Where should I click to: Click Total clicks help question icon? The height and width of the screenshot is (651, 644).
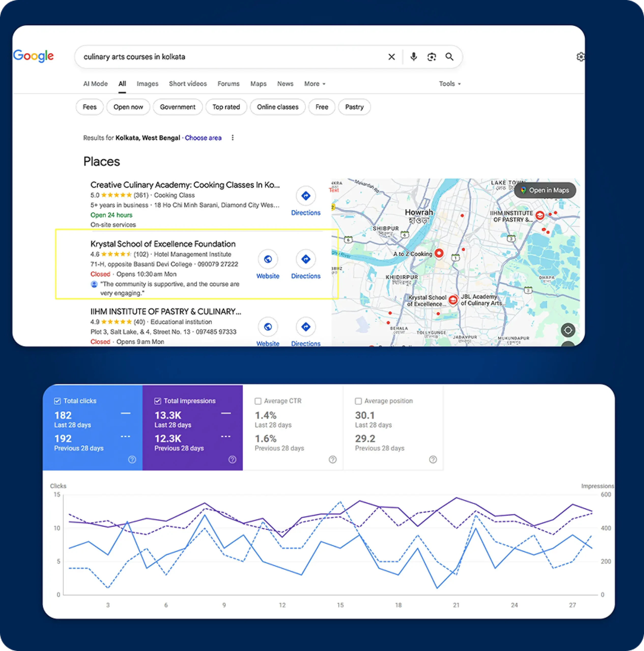pos(132,460)
